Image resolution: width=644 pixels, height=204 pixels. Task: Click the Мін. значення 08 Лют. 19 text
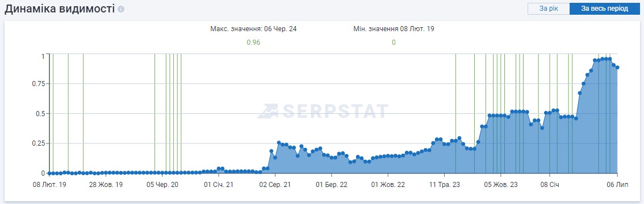[x=394, y=29]
